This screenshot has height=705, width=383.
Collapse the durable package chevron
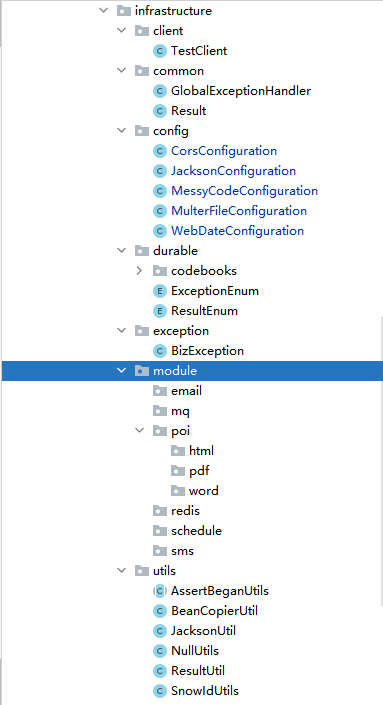121,250
